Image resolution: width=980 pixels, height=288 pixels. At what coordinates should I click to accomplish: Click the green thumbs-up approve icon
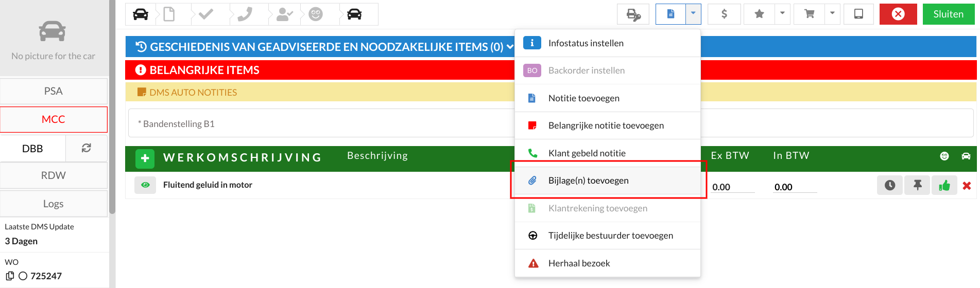(944, 186)
